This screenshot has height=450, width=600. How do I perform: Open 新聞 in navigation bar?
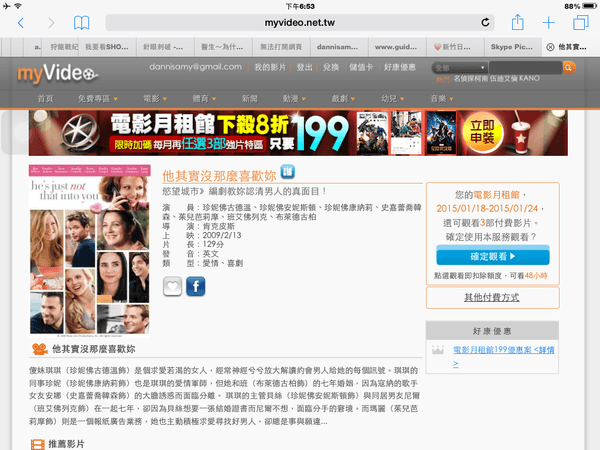coord(249,99)
